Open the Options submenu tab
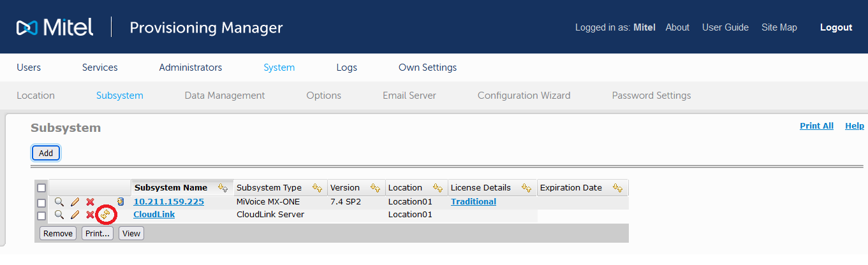This screenshot has width=868, height=265. point(323,96)
